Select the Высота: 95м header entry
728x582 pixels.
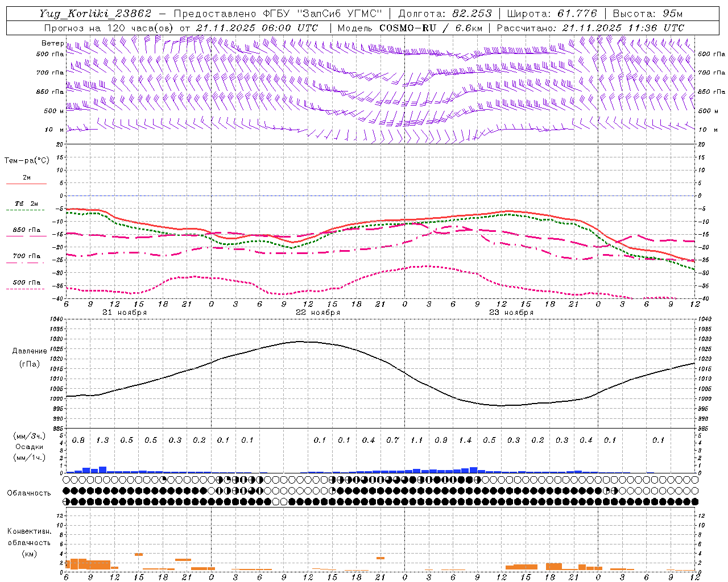click(647, 14)
